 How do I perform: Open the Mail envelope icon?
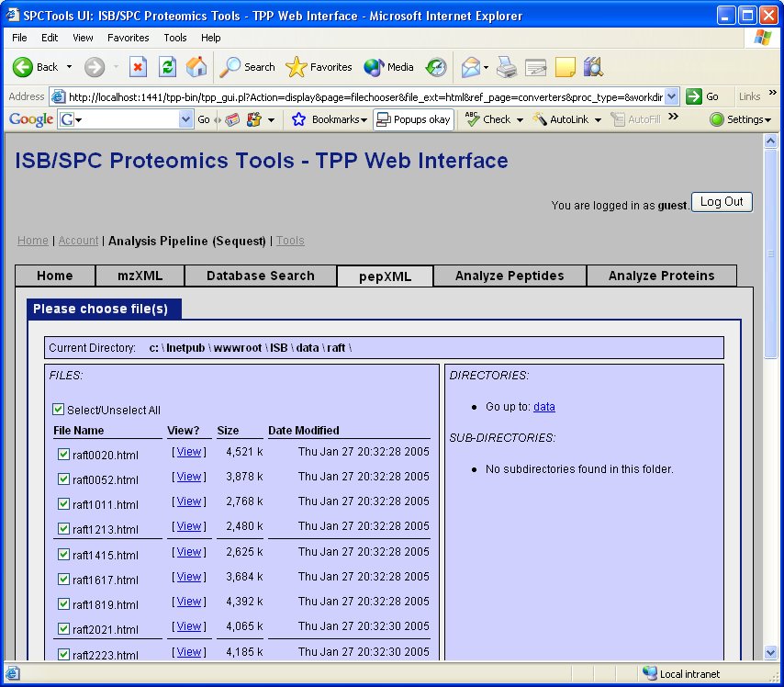point(471,67)
